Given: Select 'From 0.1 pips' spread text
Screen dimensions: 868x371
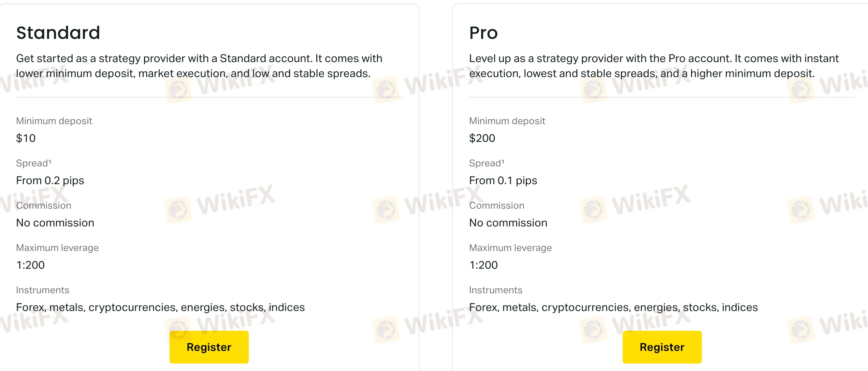Looking at the screenshot, I should pos(503,180).
